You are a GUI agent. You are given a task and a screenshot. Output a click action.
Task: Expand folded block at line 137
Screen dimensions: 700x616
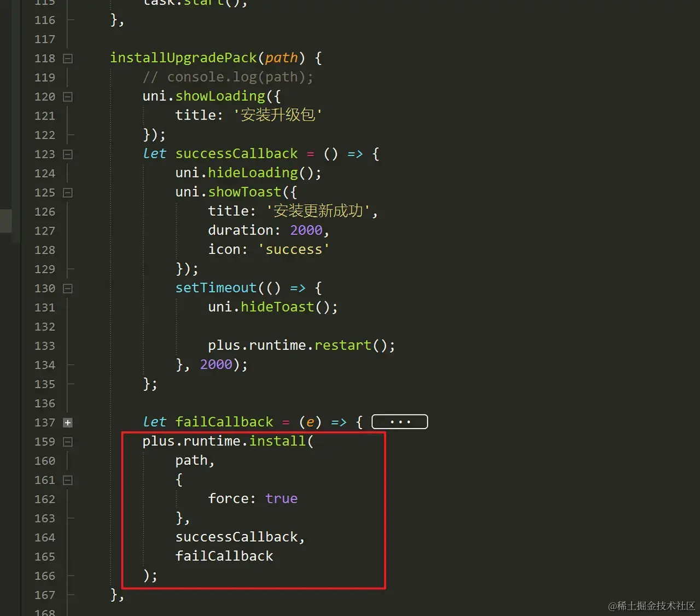[x=68, y=423]
